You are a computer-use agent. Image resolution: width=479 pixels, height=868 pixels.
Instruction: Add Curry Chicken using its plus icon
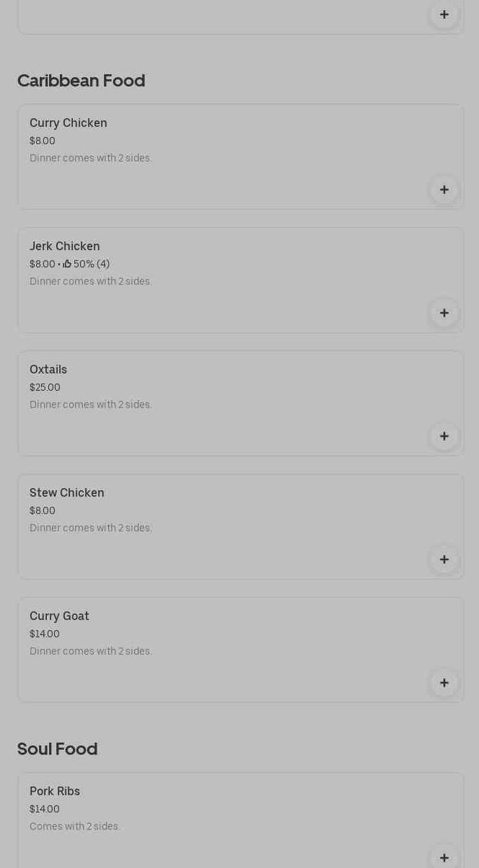(x=444, y=190)
